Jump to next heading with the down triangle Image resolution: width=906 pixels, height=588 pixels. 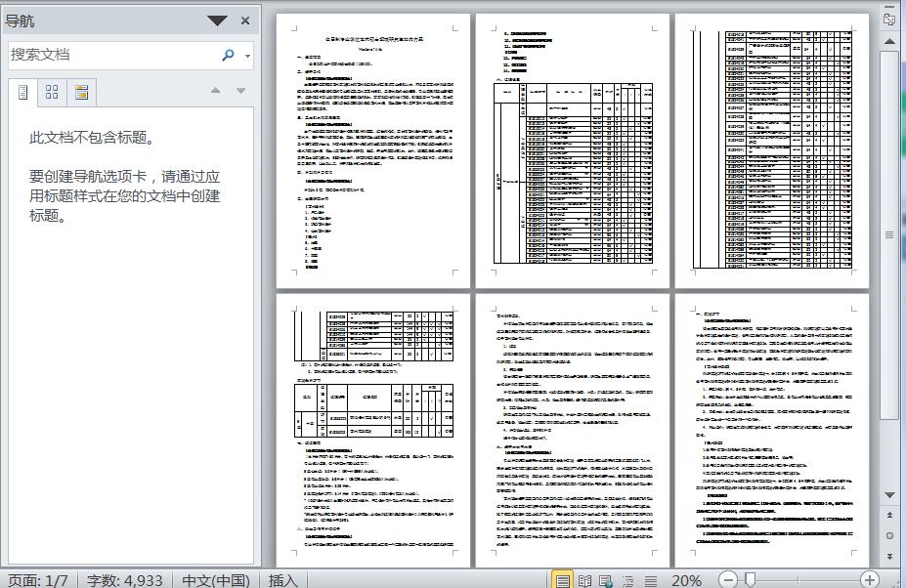tap(241, 90)
